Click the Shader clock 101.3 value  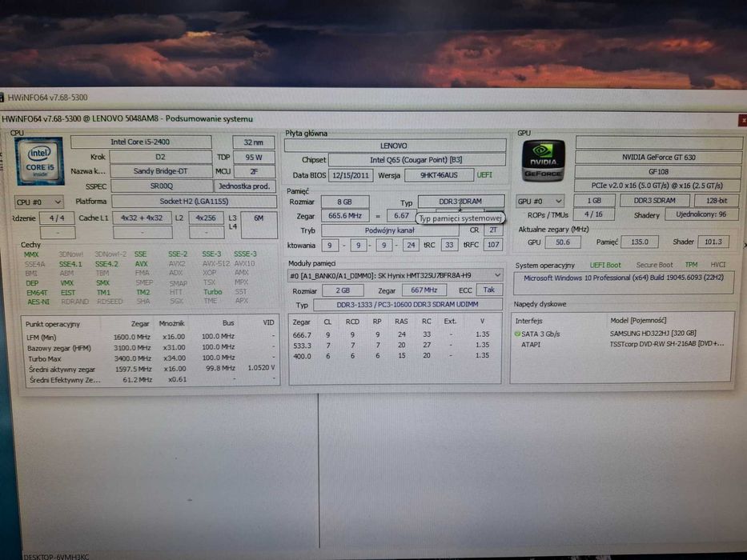pyautogui.click(x=713, y=242)
